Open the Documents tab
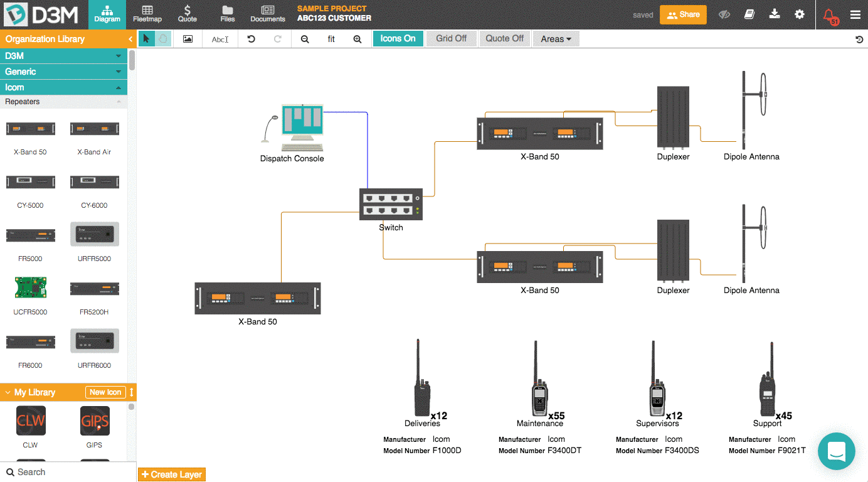 point(268,14)
